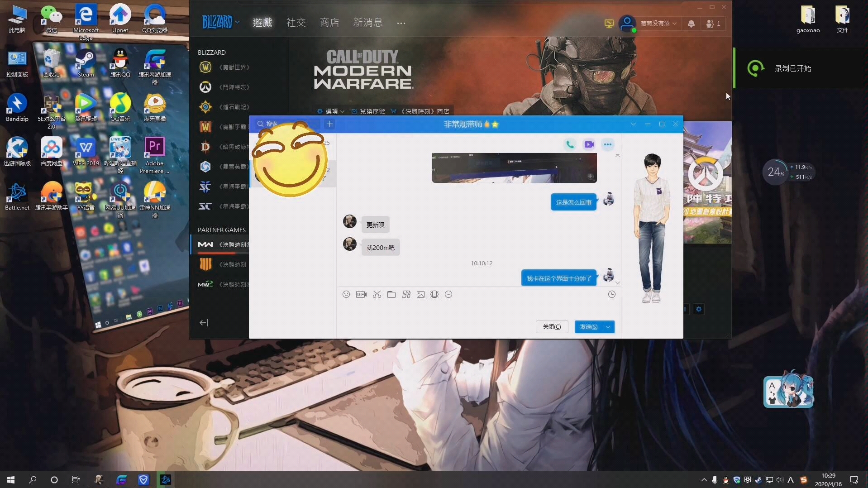Viewport: 868px width, 488px height.
Task: Open the GIF sticker button in chat toolbar
Action: click(361, 294)
